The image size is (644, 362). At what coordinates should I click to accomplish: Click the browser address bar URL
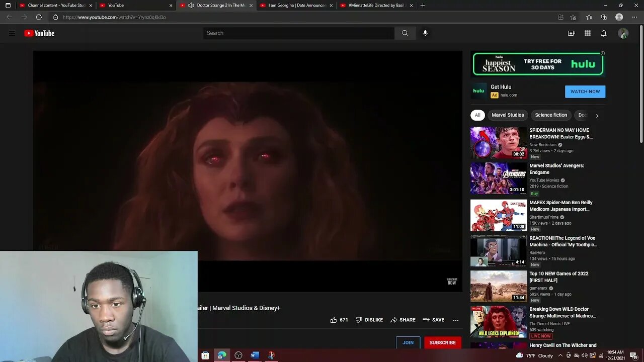114,17
